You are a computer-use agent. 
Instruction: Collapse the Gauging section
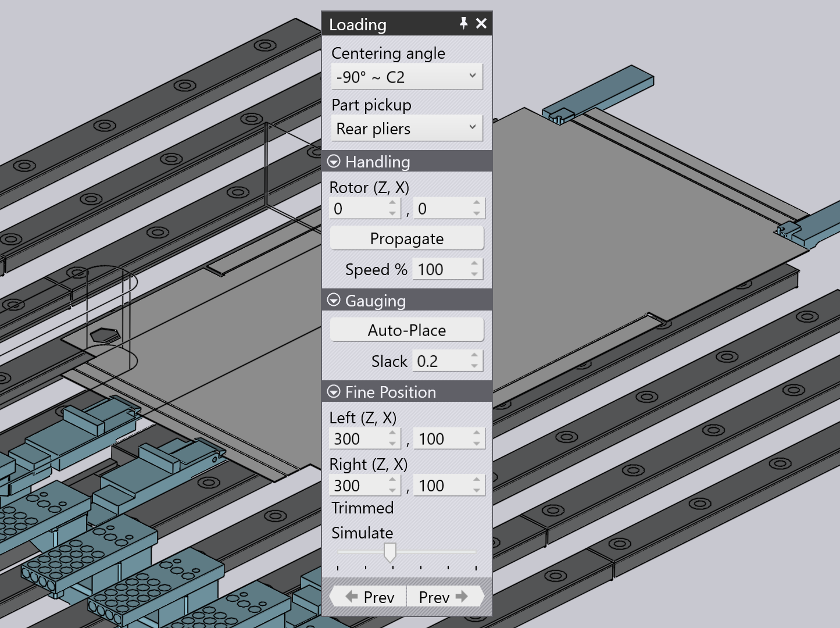pyautogui.click(x=334, y=299)
